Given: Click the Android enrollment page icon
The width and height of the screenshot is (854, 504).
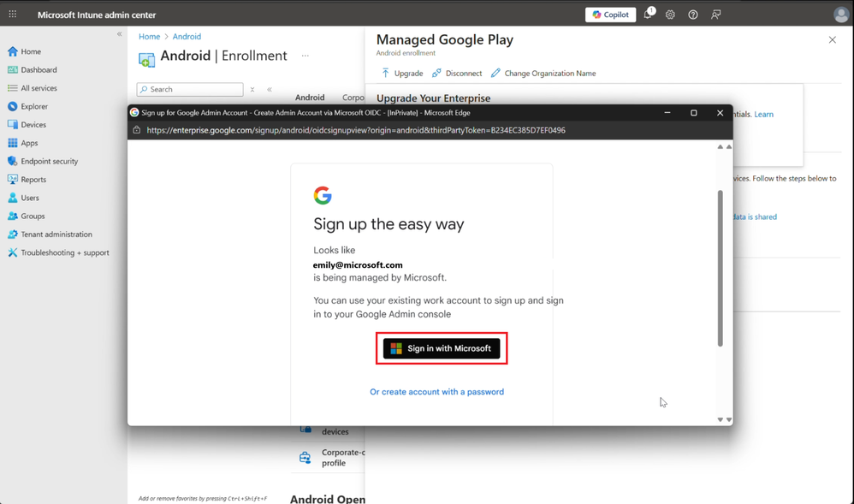Looking at the screenshot, I should pos(146,59).
